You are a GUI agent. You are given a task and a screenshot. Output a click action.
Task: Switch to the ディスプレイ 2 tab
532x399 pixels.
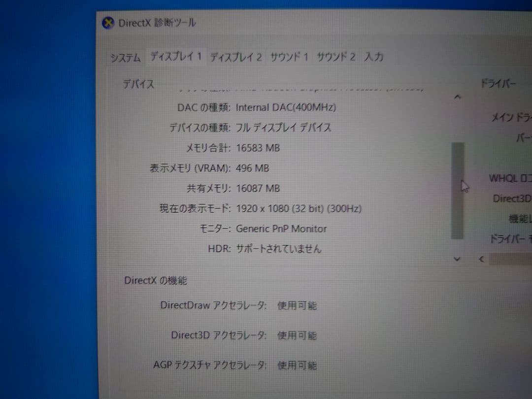(x=236, y=57)
